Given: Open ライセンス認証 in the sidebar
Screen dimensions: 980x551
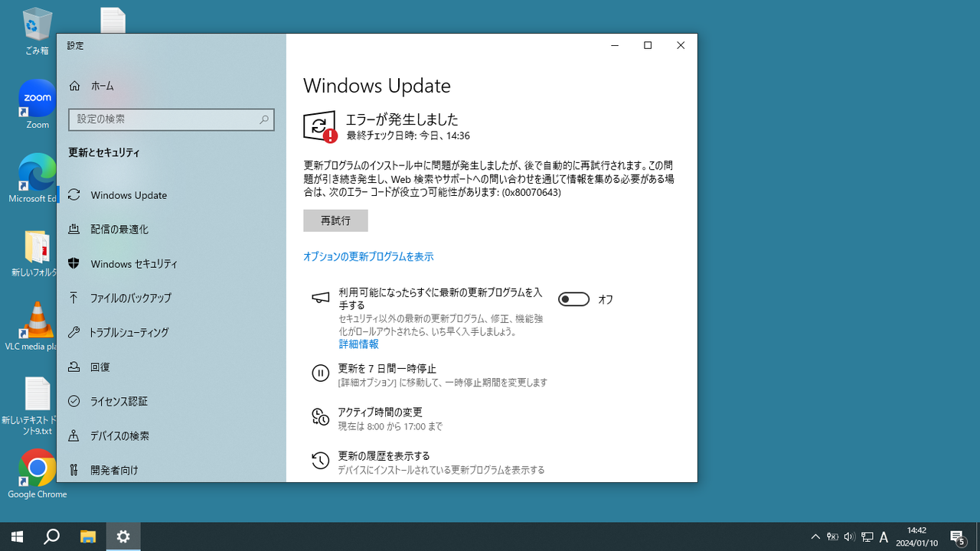Looking at the screenshot, I should (171, 402).
